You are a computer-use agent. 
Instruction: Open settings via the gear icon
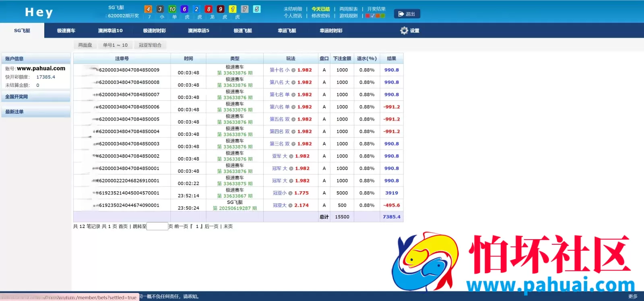[404, 31]
